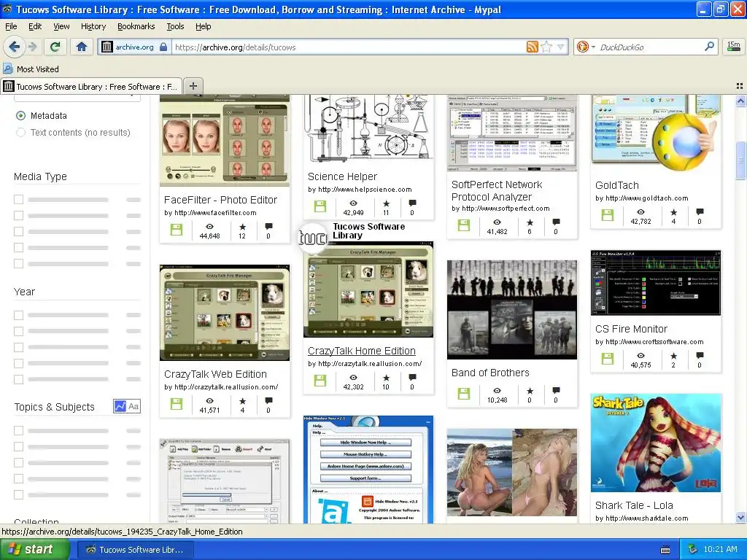The height and width of the screenshot is (560, 747).
Task: Open FaceFilter - Photo Editor item
Action: [220, 200]
